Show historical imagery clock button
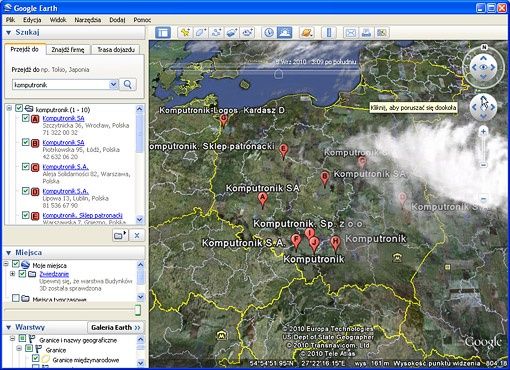The image size is (510, 370). click(x=269, y=33)
